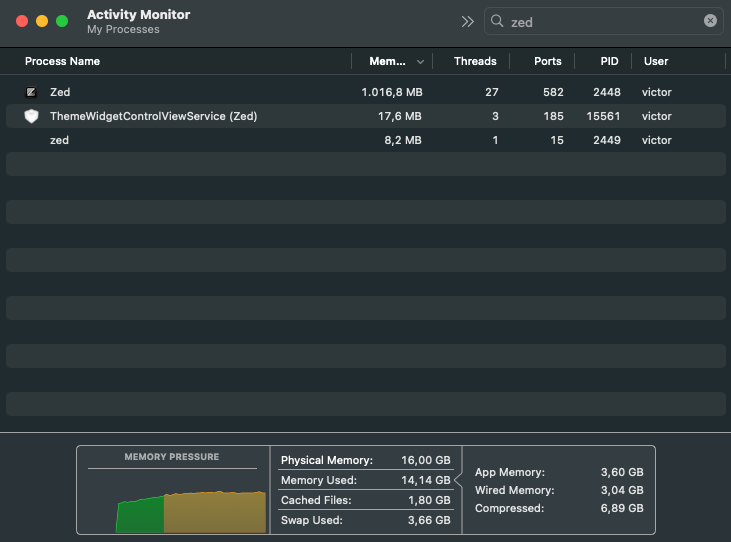Click Wired Memory 3,04 GB value
Image resolution: width=731 pixels, height=542 pixels.
pos(622,490)
